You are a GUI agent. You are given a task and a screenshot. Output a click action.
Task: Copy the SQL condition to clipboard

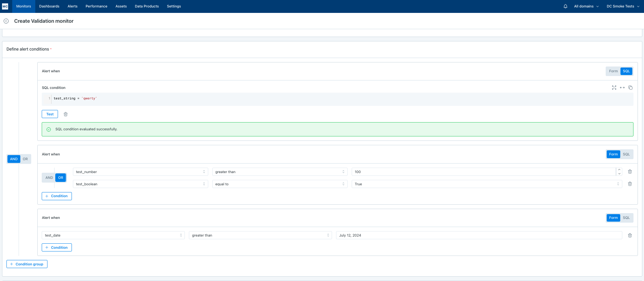point(630,88)
